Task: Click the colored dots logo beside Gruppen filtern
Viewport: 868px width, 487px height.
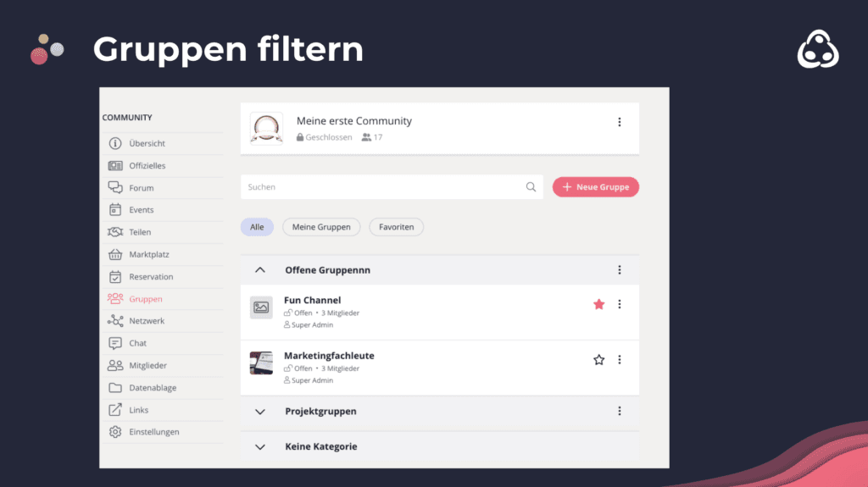Action: 47,49
